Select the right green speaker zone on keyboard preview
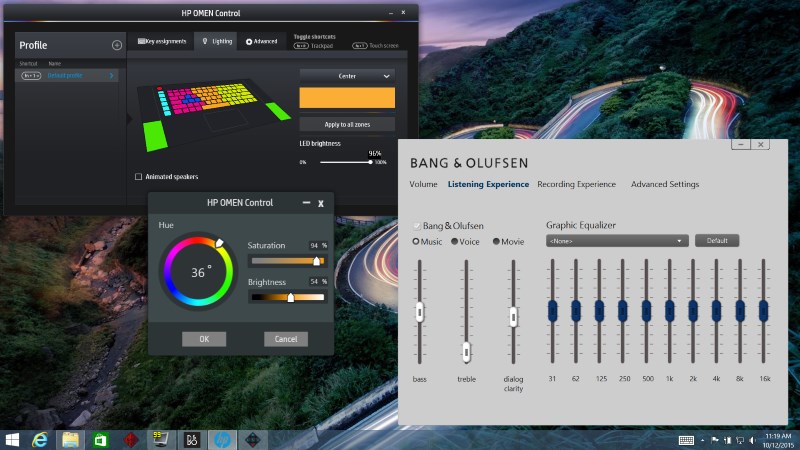Viewport: 800px width, 450px height. point(278,111)
